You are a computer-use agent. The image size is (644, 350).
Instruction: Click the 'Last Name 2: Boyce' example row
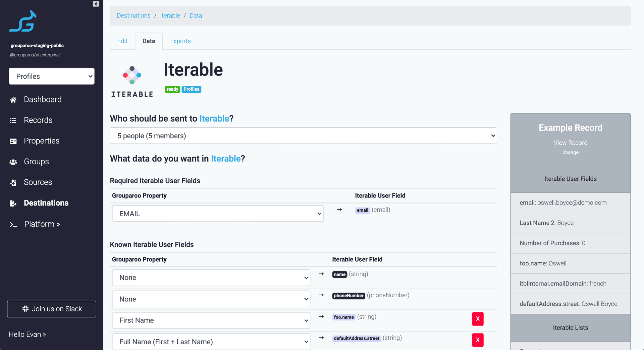(x=570, y=223)
